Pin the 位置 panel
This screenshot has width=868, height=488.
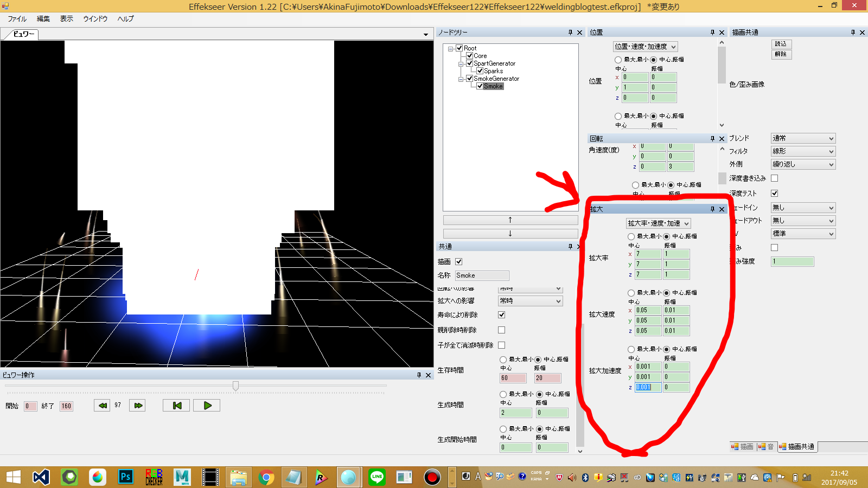click(x=712, y=33)
